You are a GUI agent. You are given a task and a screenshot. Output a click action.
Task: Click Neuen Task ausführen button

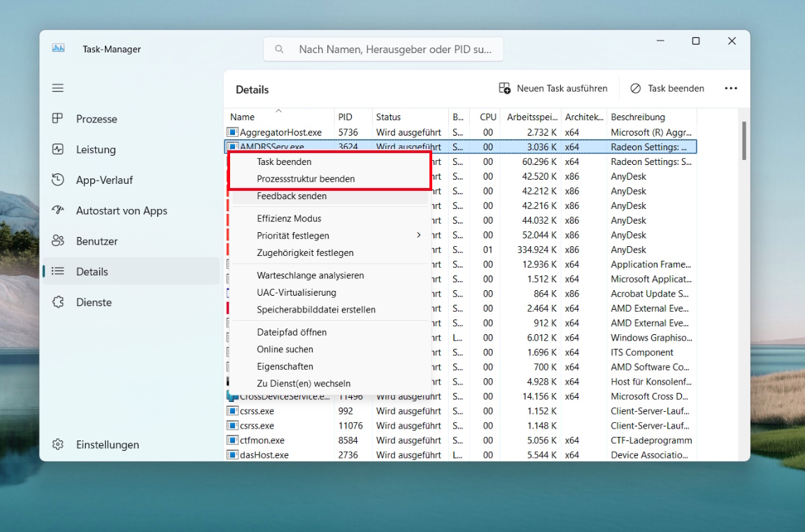point(553,88)
